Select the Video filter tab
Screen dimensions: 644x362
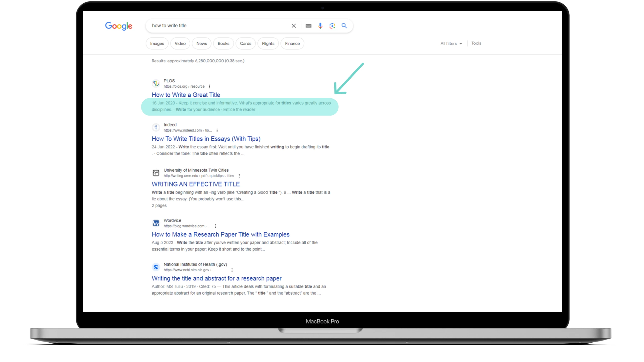click(180, 44)
